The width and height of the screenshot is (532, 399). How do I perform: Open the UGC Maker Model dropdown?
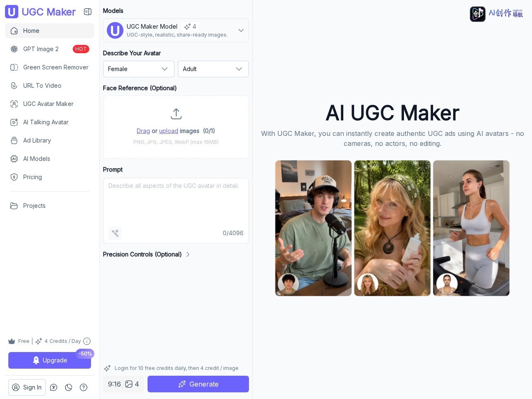[176, 30]
